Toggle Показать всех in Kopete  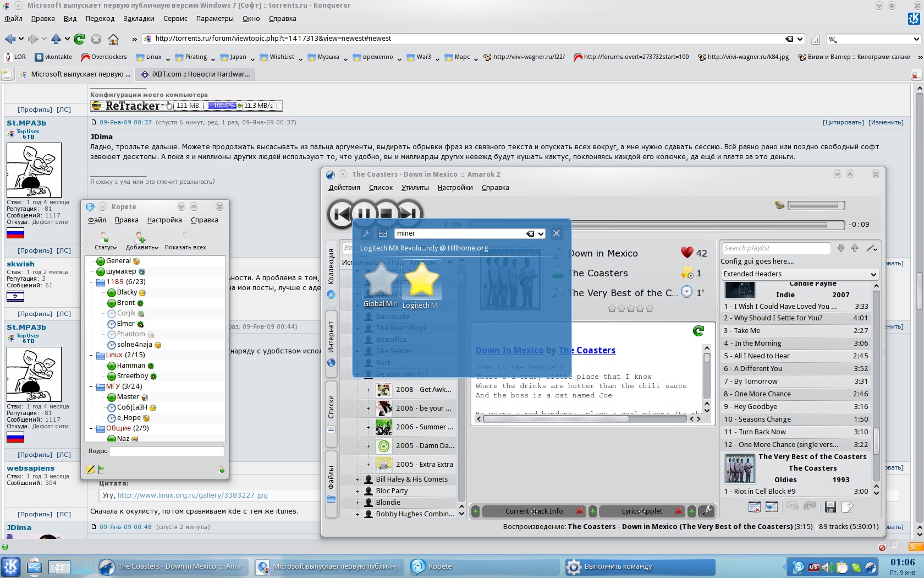tap(185, 241)
